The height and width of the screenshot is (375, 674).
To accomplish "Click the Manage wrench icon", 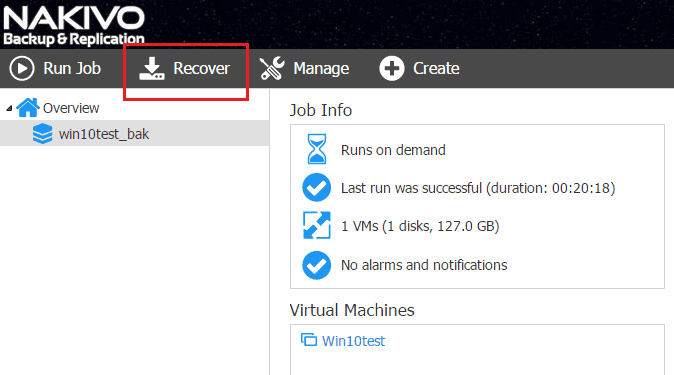I will 272,68.
